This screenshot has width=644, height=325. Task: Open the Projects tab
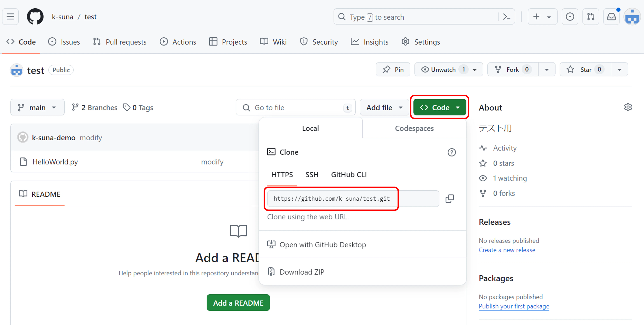[x=228, y=42]
